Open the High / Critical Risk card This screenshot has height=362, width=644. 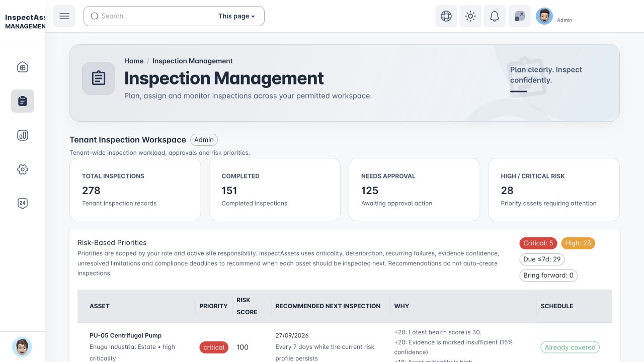[x=554, y=190]
